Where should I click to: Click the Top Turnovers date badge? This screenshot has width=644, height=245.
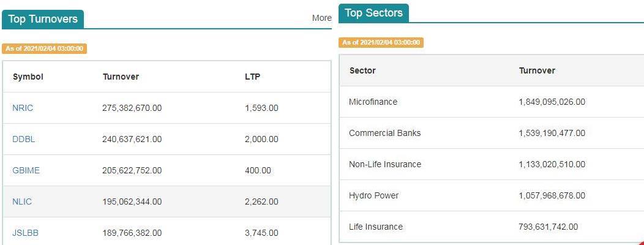(x=44, y=48)
